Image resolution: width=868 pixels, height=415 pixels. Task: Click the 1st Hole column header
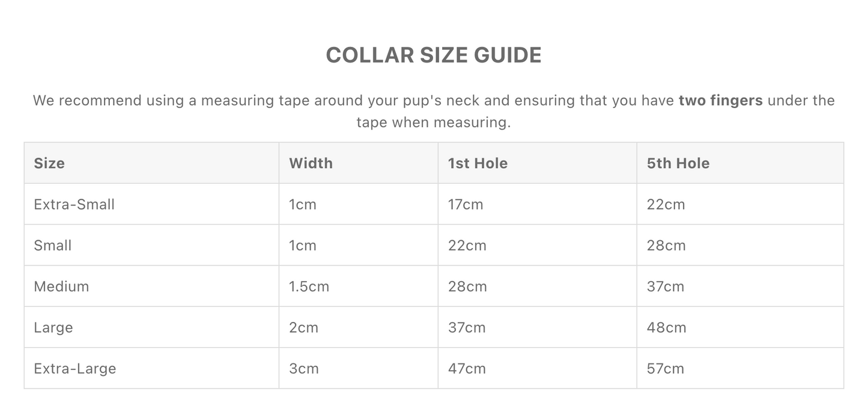point(478,163)
